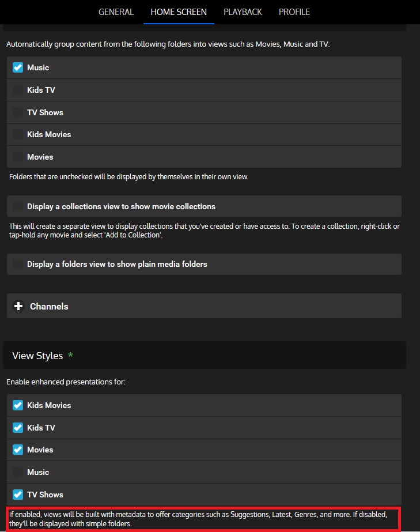Viewport: 420px width, 532px height.
Task: Click the View Styles section header
Action: [37, 356]
